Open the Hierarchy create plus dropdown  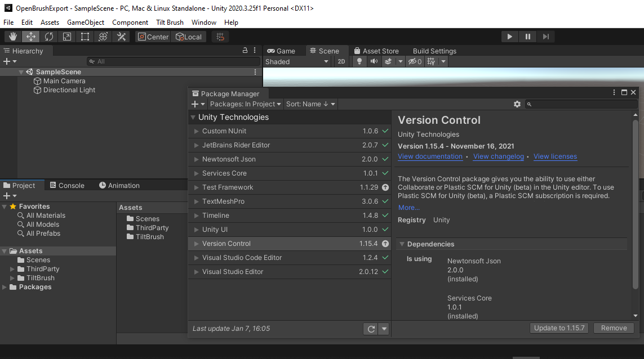pyautogui.click(x=10, y=61)
